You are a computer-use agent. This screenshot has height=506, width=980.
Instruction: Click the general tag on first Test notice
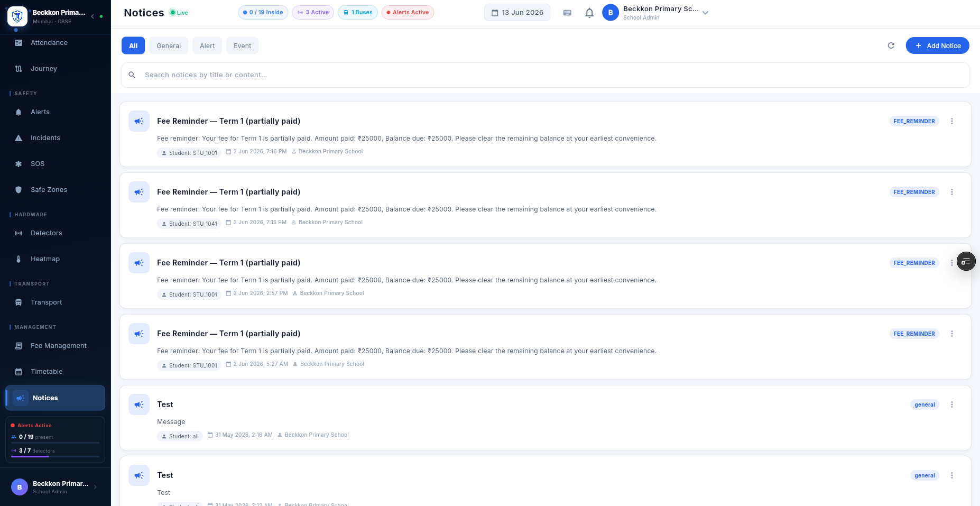924,404
